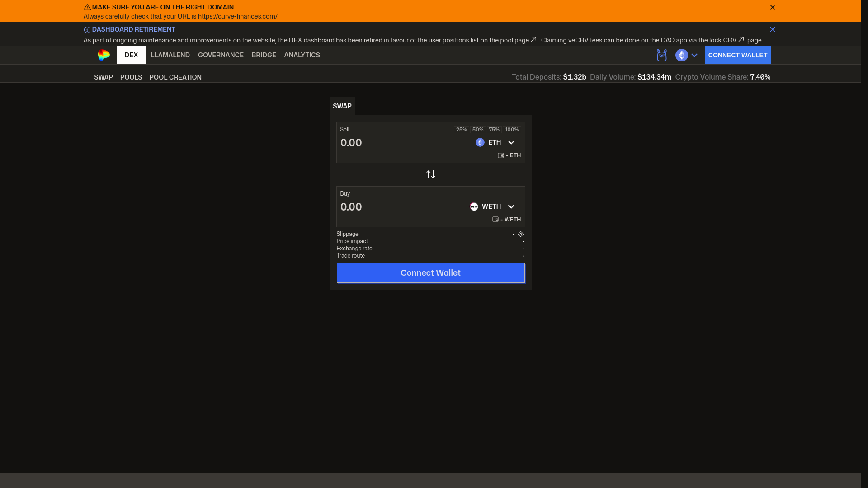868x488 pixels.
Task: Open the WETH buy token dropdown
Action: tap(493, 206)
